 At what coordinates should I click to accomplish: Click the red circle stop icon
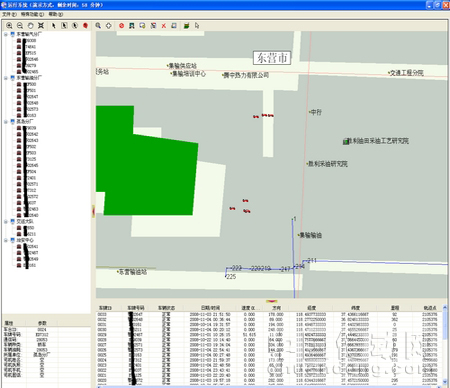tap(121, 26)
